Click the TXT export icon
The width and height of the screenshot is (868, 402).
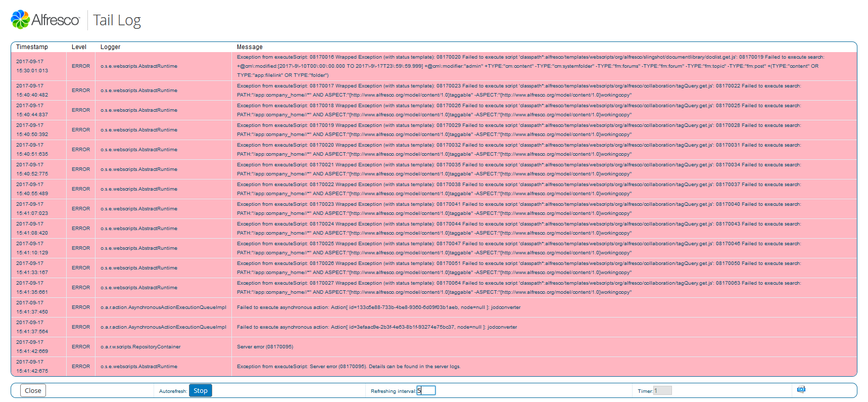click(801, 389)
